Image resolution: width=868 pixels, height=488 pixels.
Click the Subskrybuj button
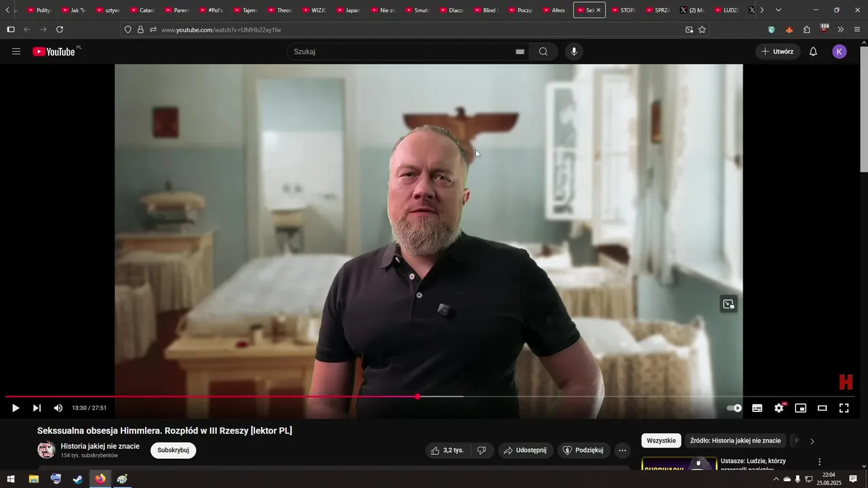pos(173,450)
